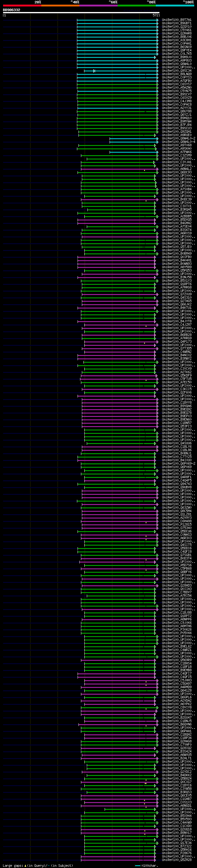
Task: Open hit UniRef100_A7PWK6
Action: tap(176, 152)
